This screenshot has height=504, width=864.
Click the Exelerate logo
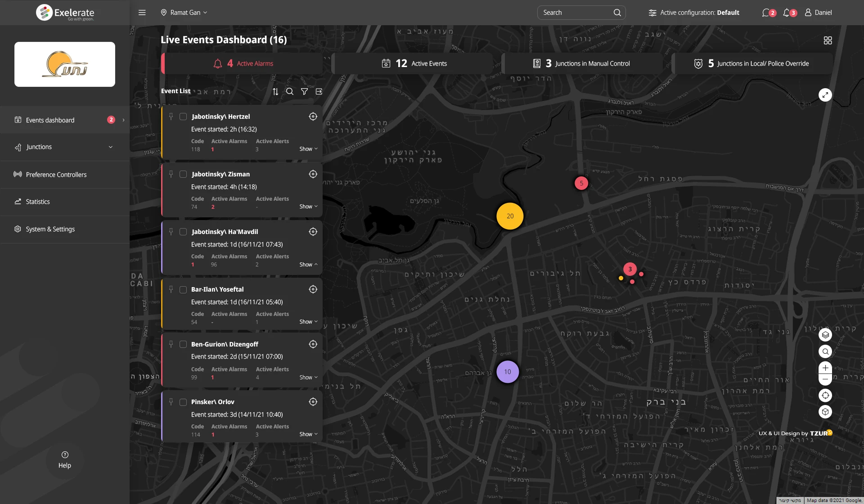65,13
